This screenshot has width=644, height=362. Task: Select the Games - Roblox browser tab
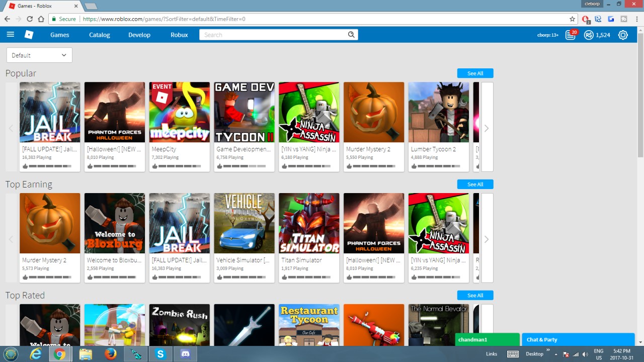[x=43, y=6]
